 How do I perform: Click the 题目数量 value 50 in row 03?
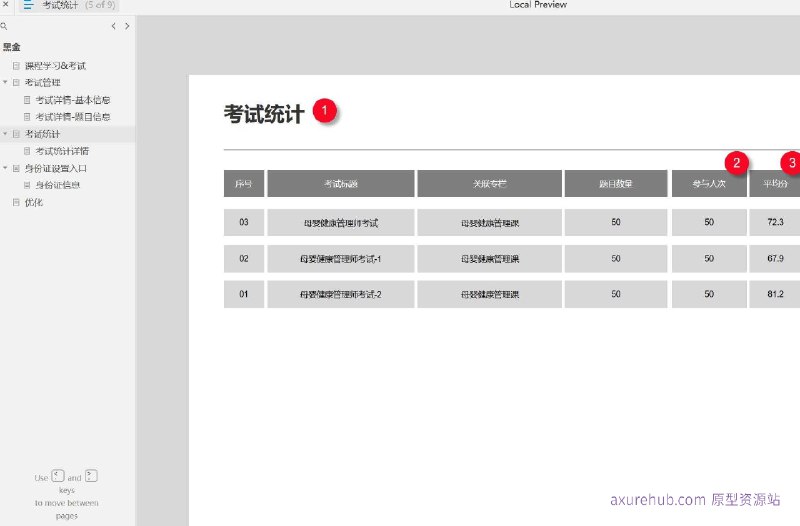[x=616, y=222]
